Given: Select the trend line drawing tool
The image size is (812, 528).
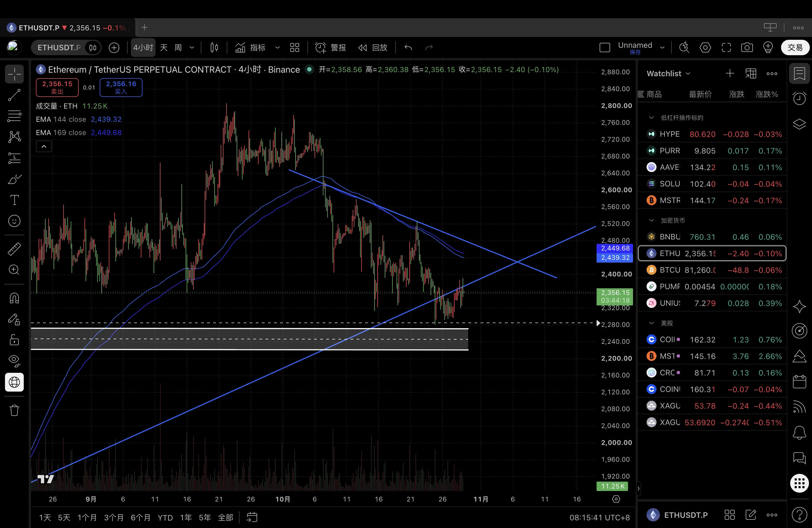Looking at the screenshot, I should click(14, 95).
